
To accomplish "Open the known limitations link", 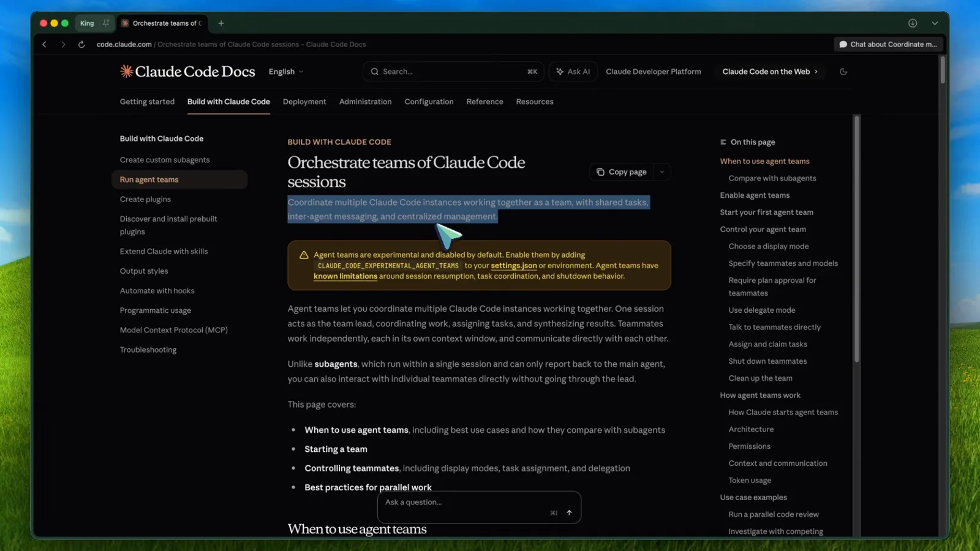I will tap(345, 276).
